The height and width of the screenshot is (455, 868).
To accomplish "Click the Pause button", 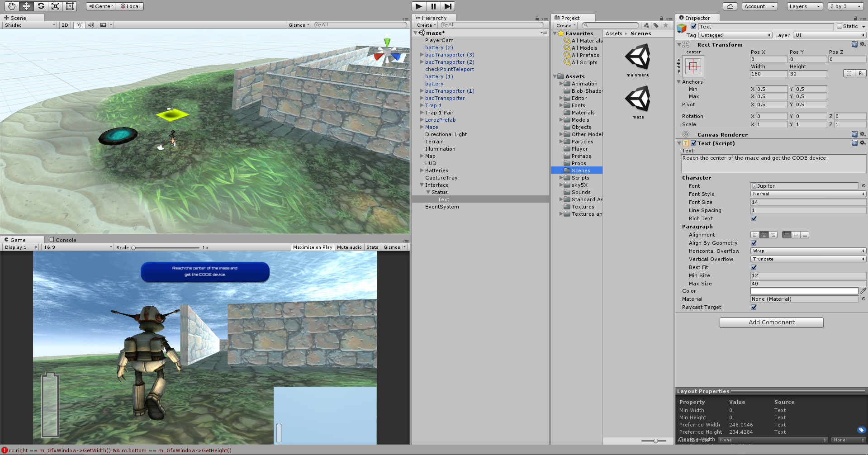I will coord(433,6).
